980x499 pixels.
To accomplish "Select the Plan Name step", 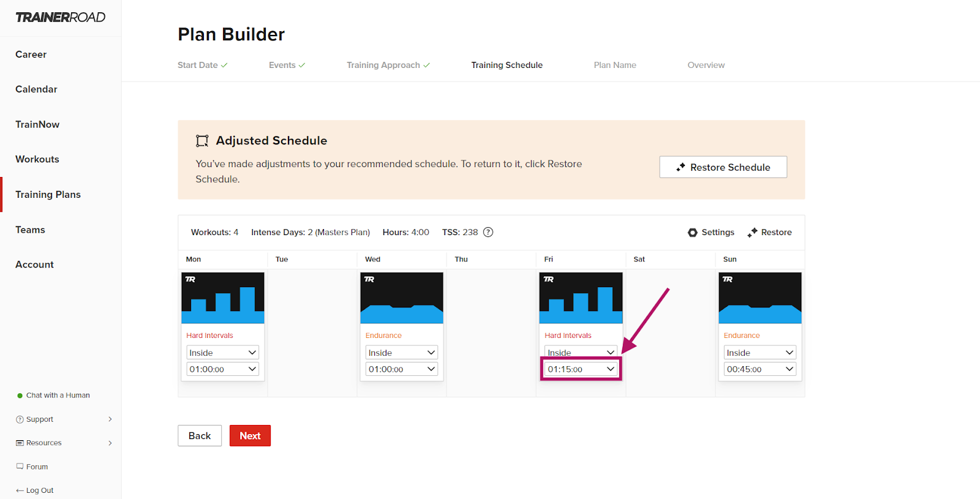I will 615,65.
